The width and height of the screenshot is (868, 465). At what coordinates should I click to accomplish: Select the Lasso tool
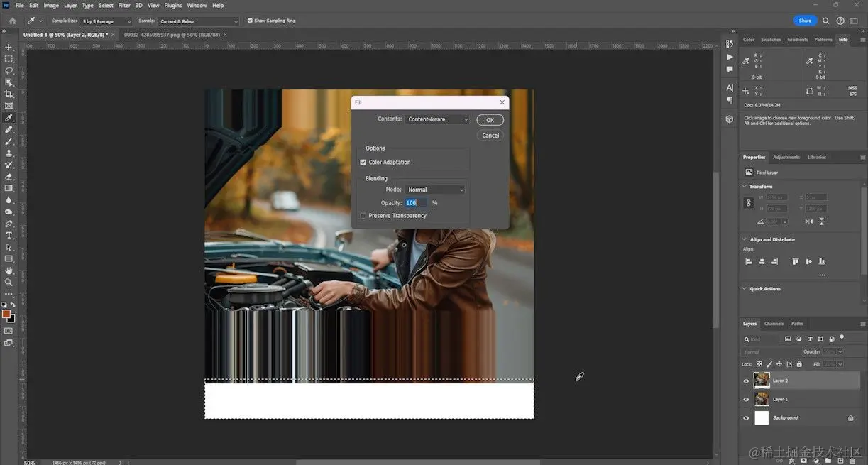click(9, 70)
